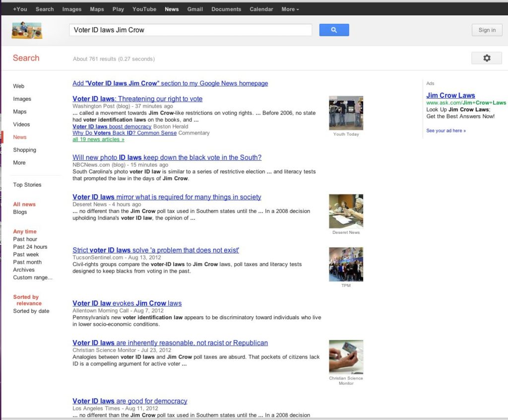Open Custom range date filter
The width and height of the screenshot is (508, 420).
33,278
